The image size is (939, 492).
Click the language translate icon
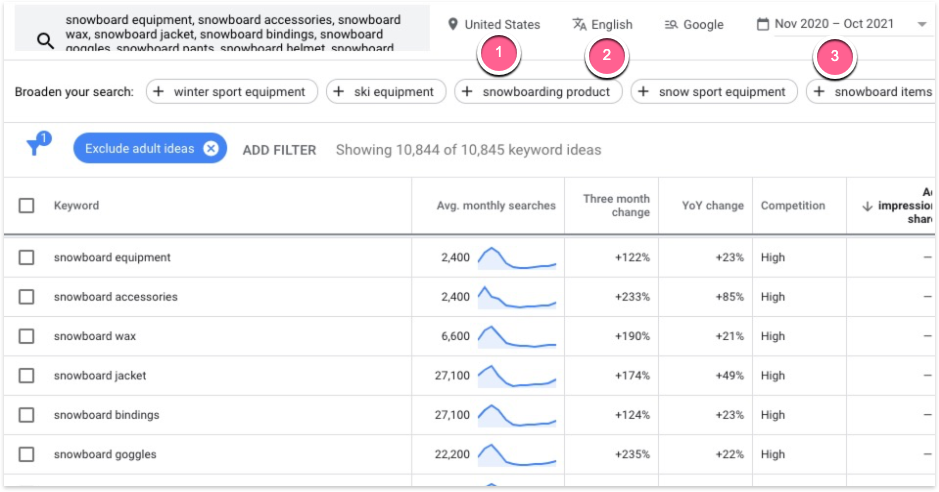tap(579, 25)
